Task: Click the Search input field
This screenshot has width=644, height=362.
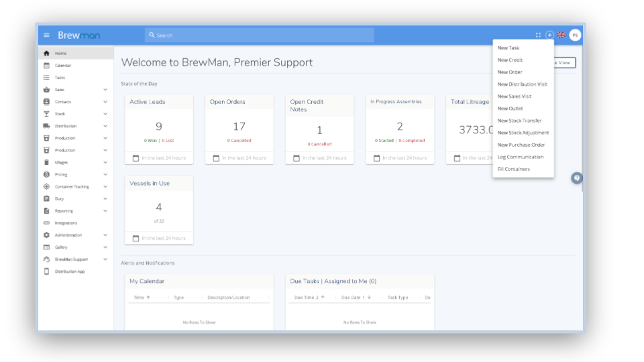Action: point(260,36)
